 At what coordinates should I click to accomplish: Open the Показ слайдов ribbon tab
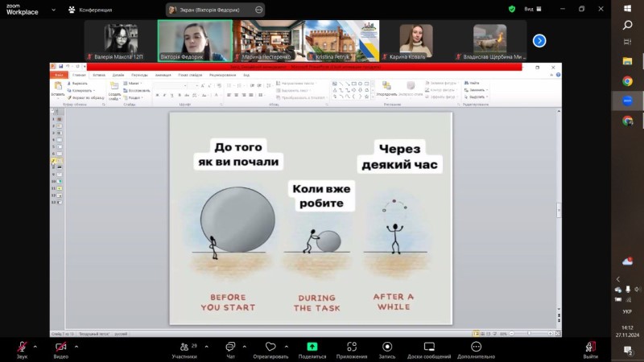pos(190,75)
